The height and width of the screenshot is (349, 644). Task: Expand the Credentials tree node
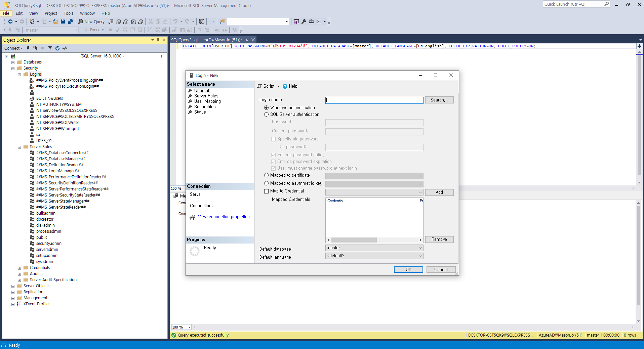[x=19, y=268]
